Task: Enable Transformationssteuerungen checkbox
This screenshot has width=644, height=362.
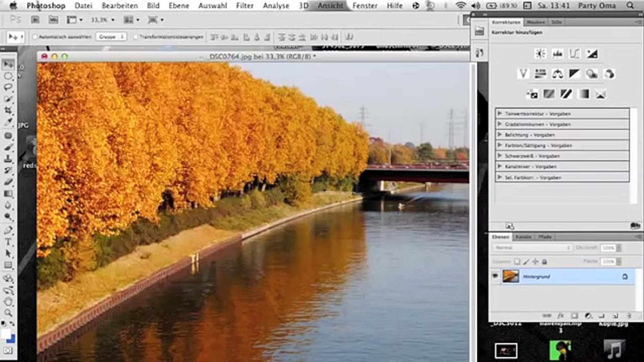Action: [x=136, y=37]
